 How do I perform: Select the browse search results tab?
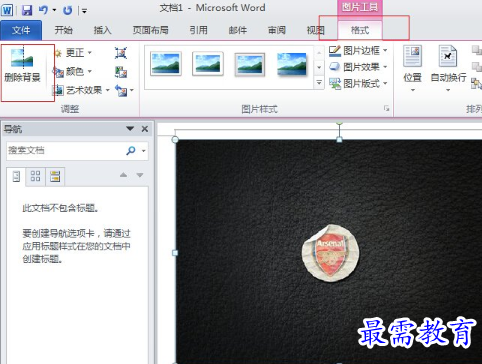(x=55, y=176)
